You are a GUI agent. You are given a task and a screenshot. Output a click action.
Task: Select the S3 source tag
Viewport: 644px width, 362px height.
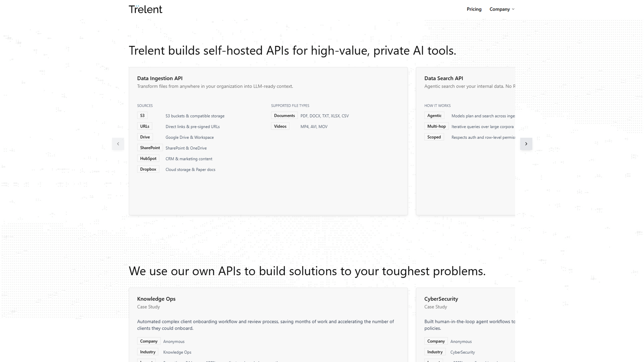142,115
